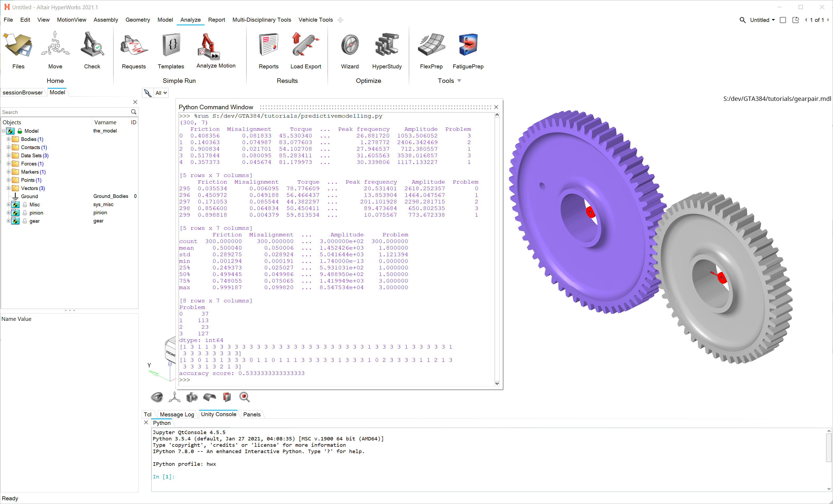This screenshot has width=833, height=504.
Task: Switch to the Message Log tab
Action: point(177,415)
